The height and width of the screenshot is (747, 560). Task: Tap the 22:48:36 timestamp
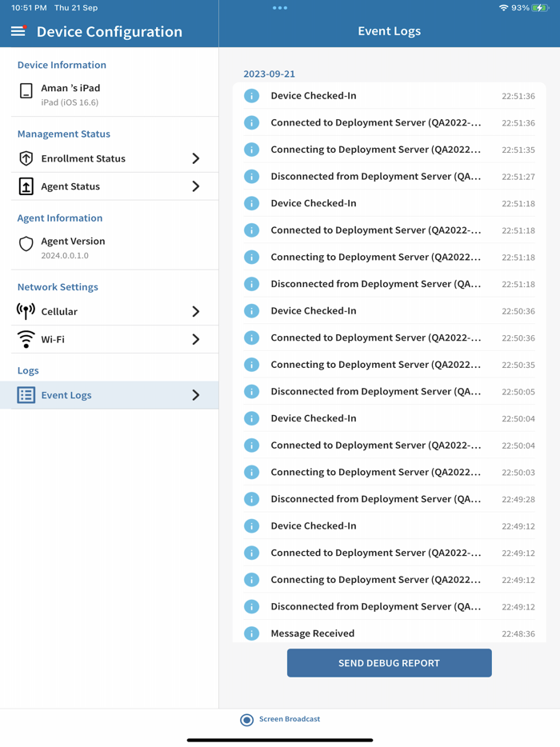click(x=518, y=634)
